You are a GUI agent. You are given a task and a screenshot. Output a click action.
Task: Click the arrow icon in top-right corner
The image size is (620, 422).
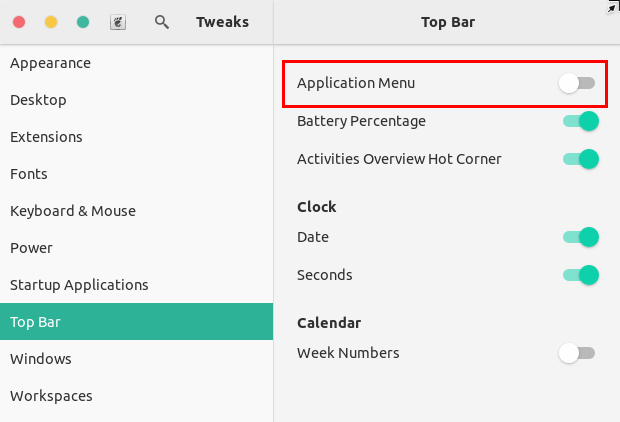pyautogui.click(x=612, y=7)
